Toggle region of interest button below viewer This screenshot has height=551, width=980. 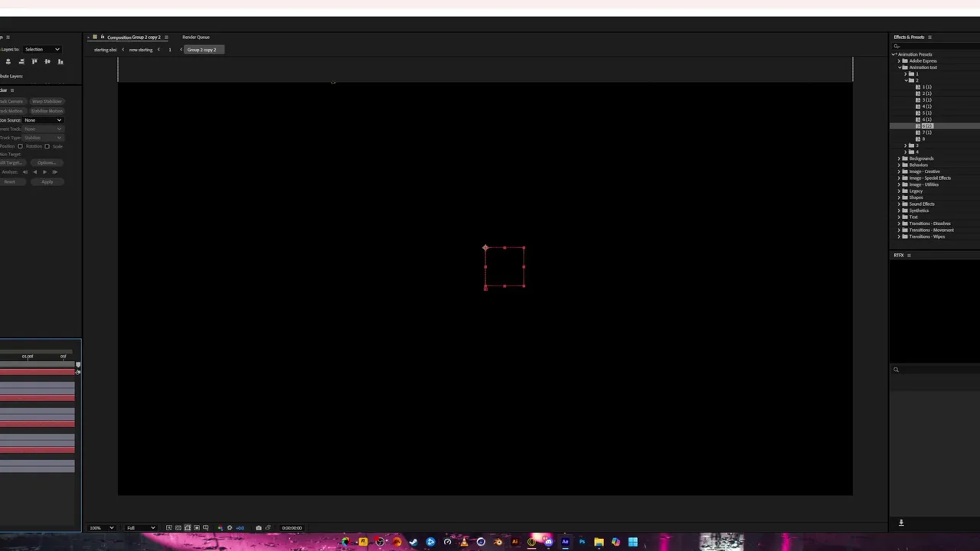[197, 528]
